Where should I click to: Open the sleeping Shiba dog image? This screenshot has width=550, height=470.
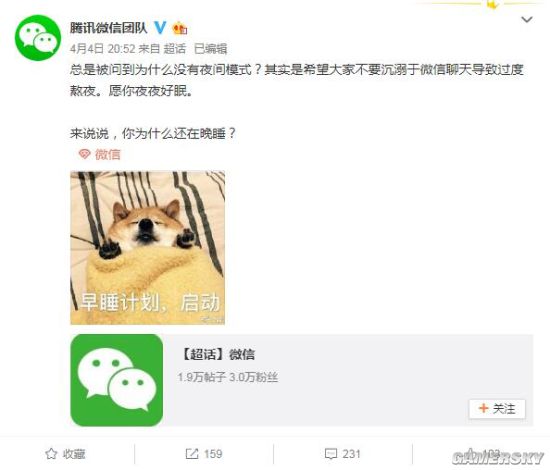pyautogui.click(x=148, y=248)
